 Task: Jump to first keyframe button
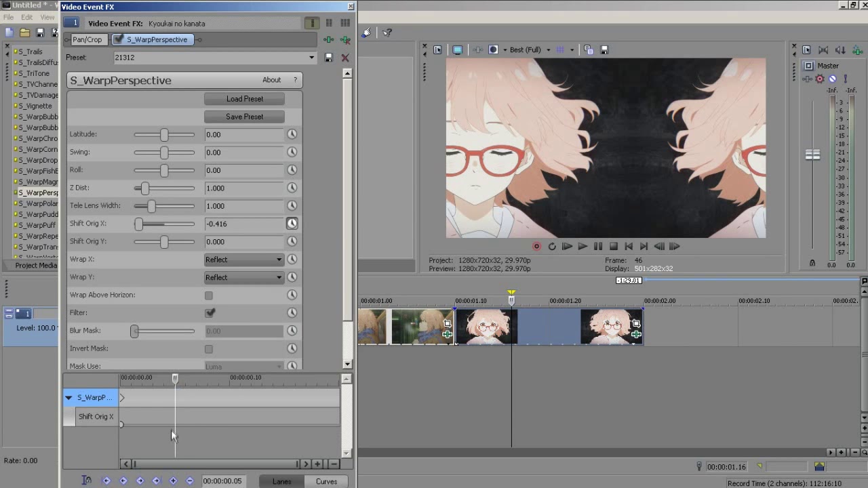click(106, 481)
